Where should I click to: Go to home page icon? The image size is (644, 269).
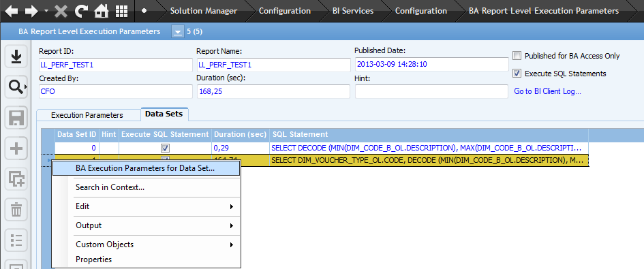(101, 11)
